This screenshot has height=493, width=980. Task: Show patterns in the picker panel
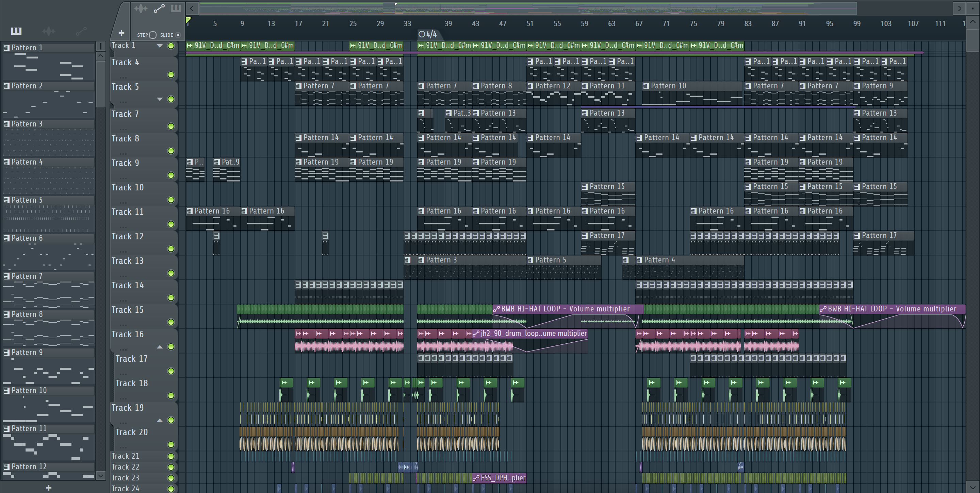click(16, 31)
